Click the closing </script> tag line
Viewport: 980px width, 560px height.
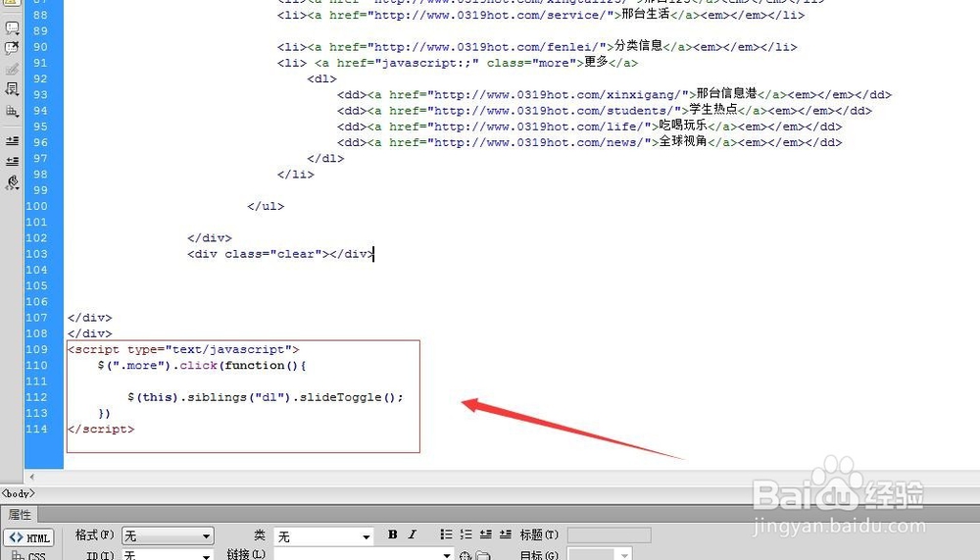101,430
